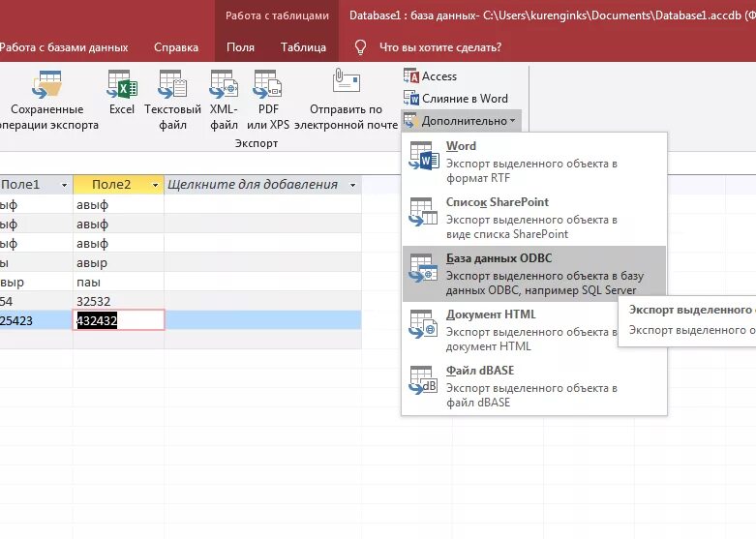Click Access export icon
Viewport: 756px width, 539px height.
click(x=410, y=75)
